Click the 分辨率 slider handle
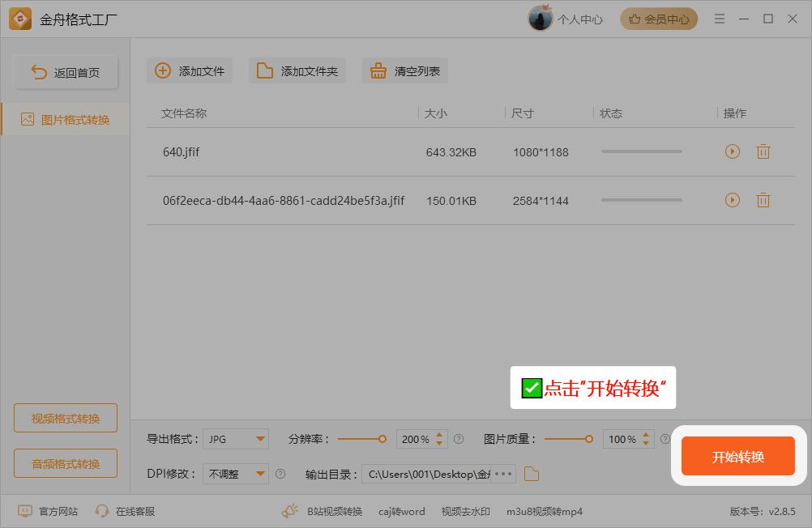The width and height of the screenshot is (812, 528). tap(382, 439)
